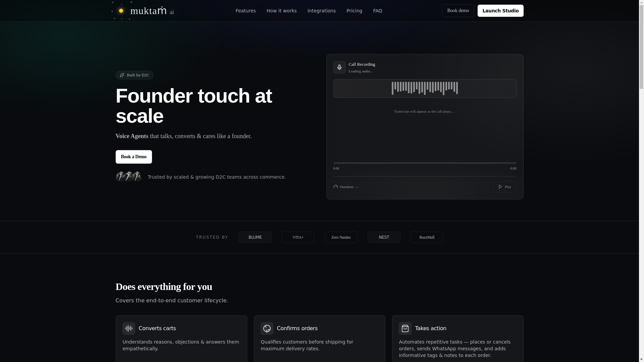Screen dimensions: 644x362
Task: Open FAQ from the top navigation
Action: [x=377, y=11]
